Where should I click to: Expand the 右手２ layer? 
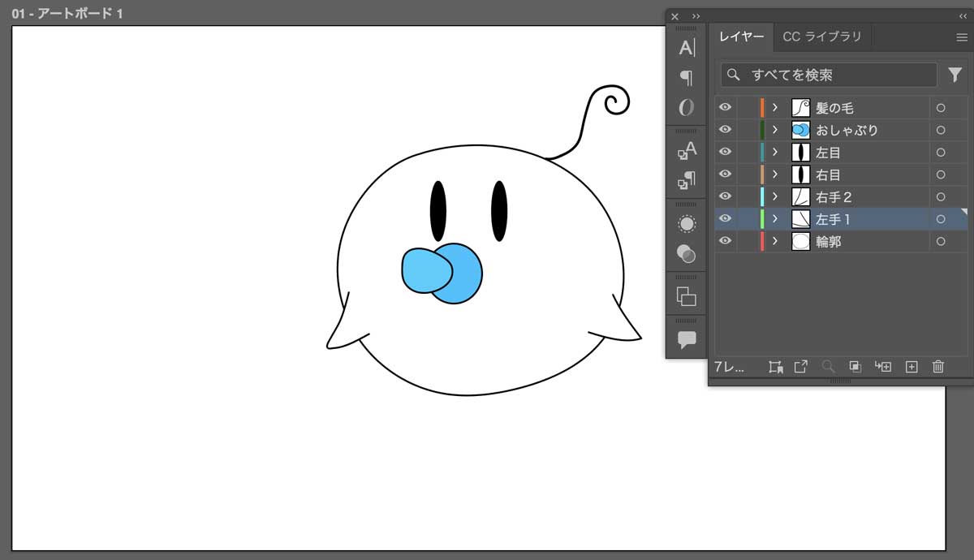775,196
